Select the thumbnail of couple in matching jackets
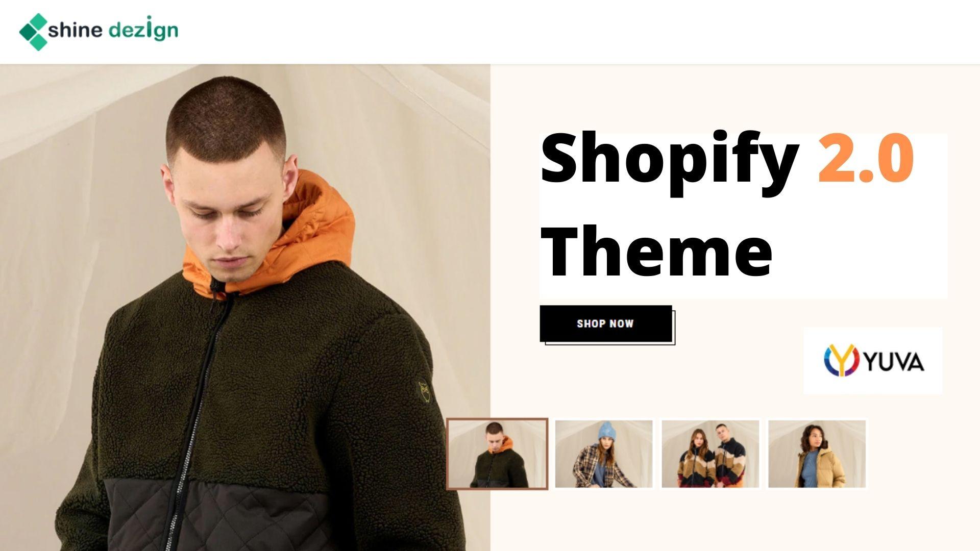The image size is (980, 551). pos(710,454)
